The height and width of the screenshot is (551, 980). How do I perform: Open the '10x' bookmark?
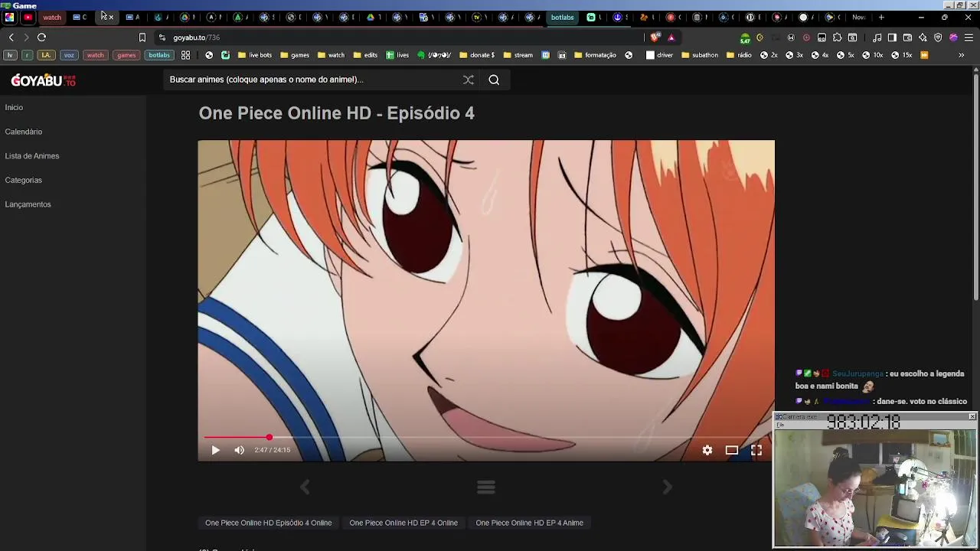[x=872, y=55]
